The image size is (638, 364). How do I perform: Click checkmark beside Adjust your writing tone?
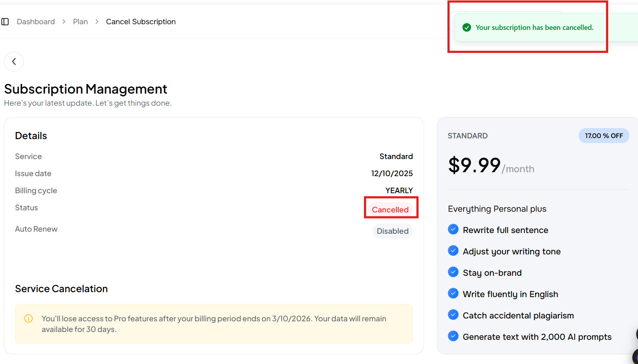(x=453, y=251)
